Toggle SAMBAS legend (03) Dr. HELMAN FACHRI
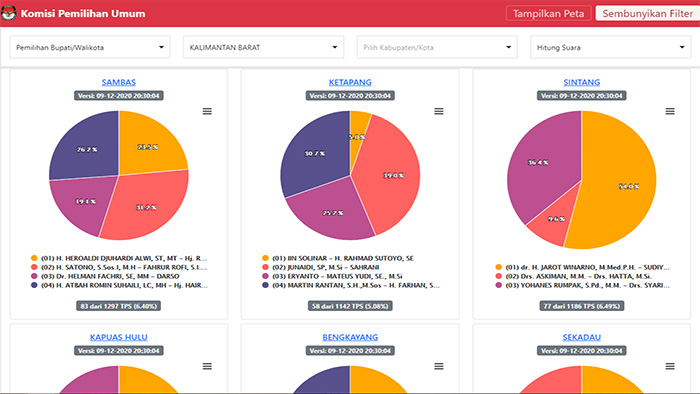Screen dimensions: 700x394 [105, 276]
